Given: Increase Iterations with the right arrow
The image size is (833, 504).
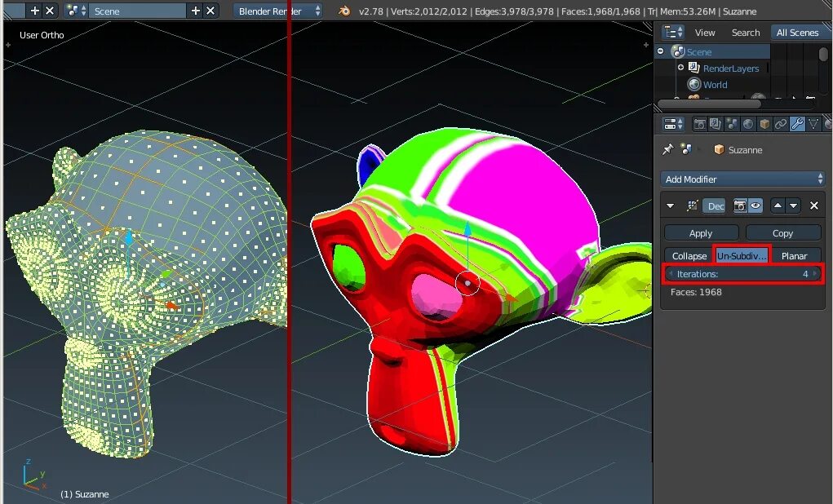Looking at the screenshot, I should click(x=816, y=274).
